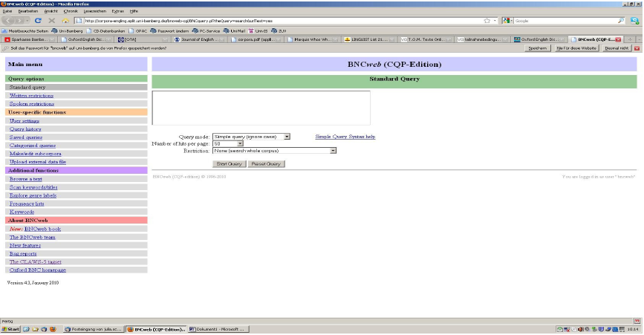644x335 pixels.
Task: Open Meistbesuchte Seiten bookmark folder
Action: (x=25, y=30)
